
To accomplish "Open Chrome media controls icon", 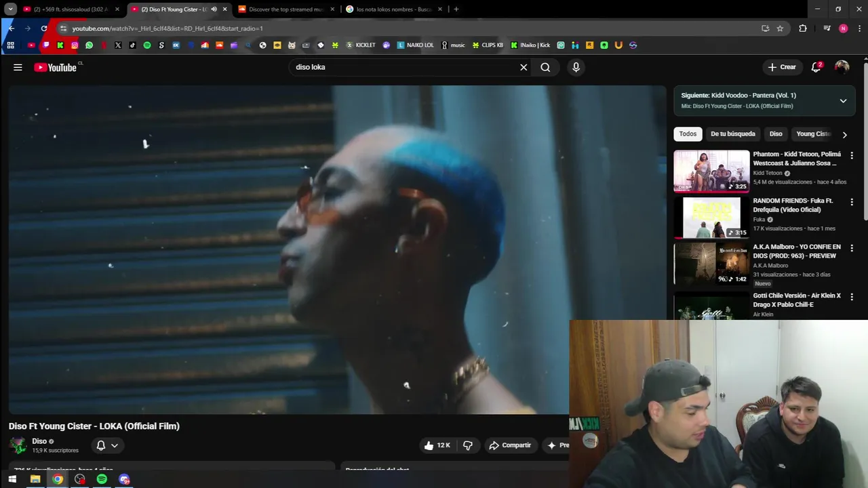I will [x=827, y=28].
